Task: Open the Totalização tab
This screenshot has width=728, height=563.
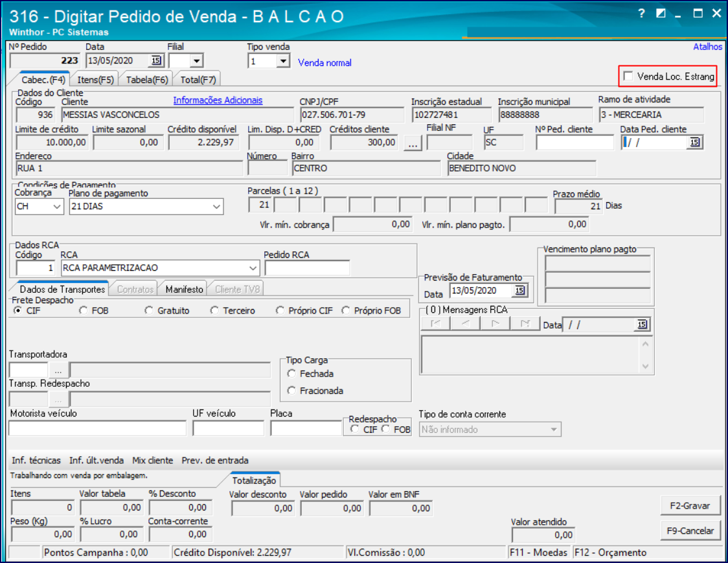Action: (x=254, y=480)
